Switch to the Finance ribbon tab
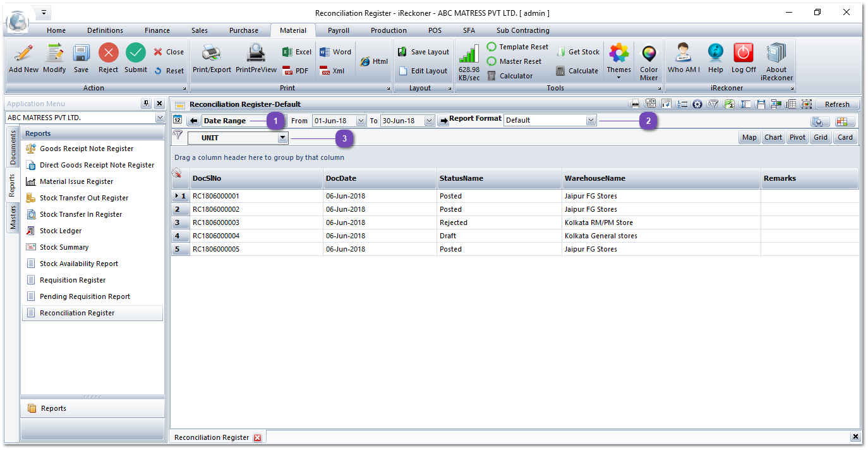The image size is (868, 450). click(x=157, y=30)
